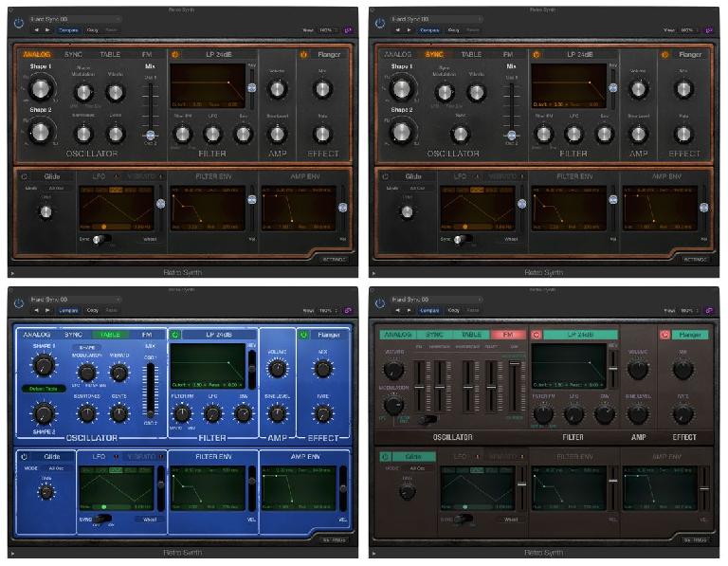Screen dimensions: 728x566
Task: Select the ANALOG oscillator tab in the blue window
Action: (x=37, y=335)
